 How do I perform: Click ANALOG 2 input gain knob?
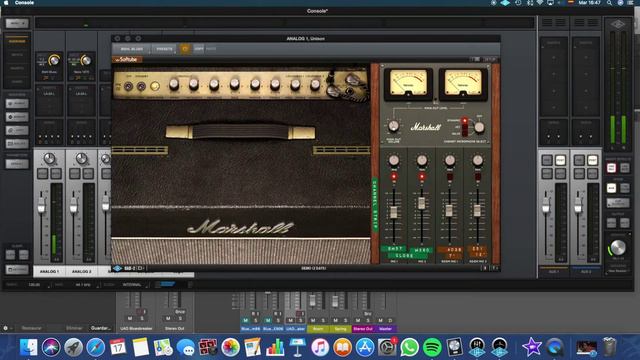pos(86,61)
